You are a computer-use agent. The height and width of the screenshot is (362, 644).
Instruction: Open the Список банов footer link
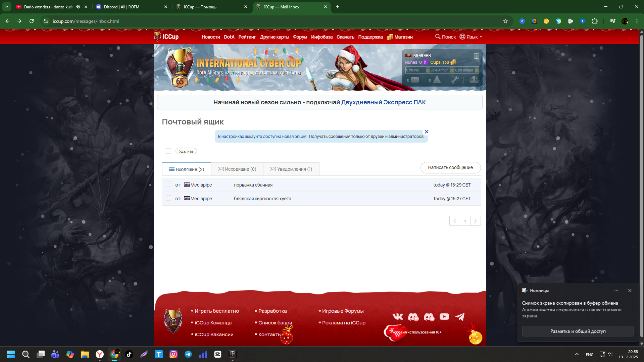click(275, 323)
